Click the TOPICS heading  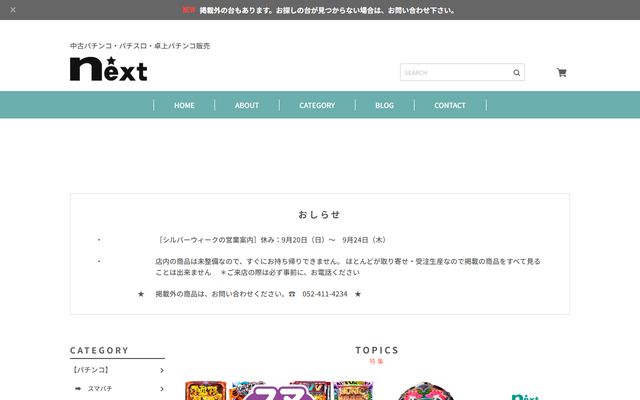click(x=377, y=350)
